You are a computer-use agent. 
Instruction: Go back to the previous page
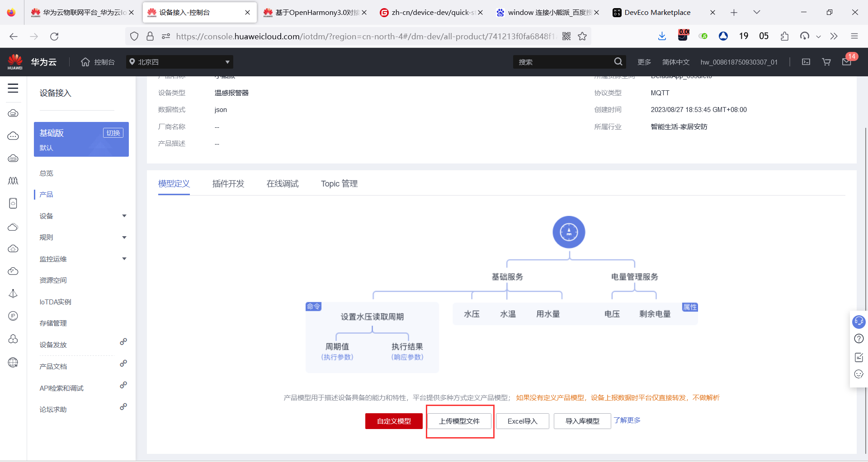[x=14, y=36]
